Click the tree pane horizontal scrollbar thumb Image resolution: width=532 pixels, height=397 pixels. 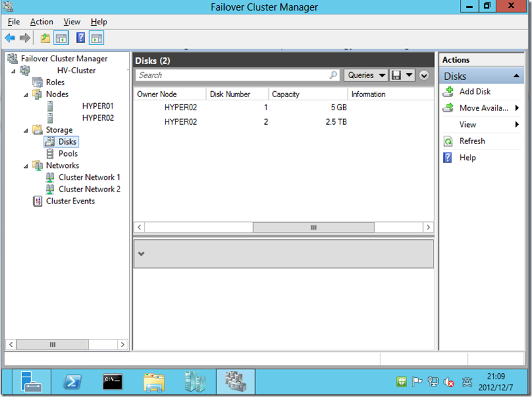coord(53,344)
